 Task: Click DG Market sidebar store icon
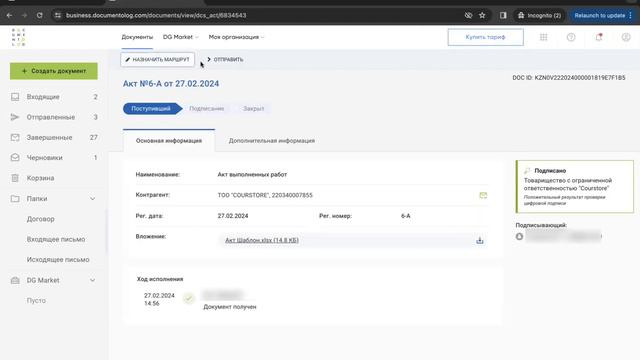tap(15, 280)
